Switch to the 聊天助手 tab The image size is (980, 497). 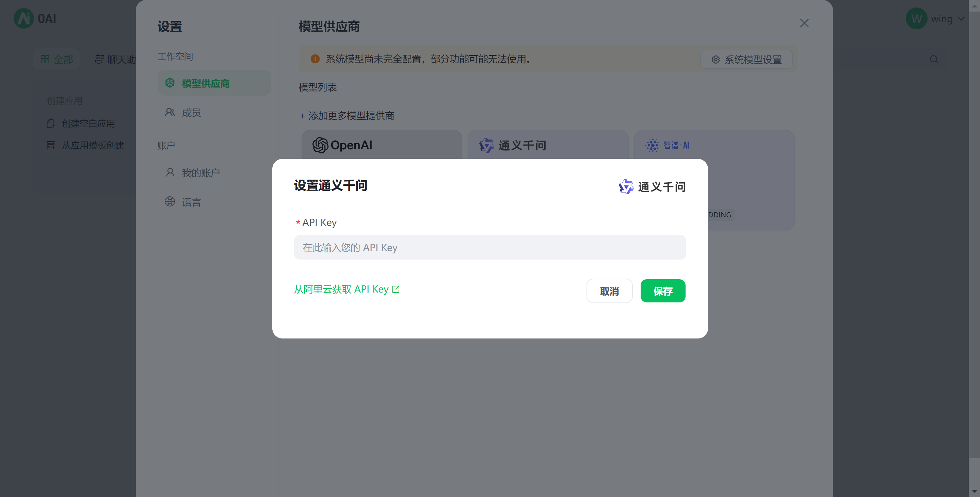(x=115, y=59)
